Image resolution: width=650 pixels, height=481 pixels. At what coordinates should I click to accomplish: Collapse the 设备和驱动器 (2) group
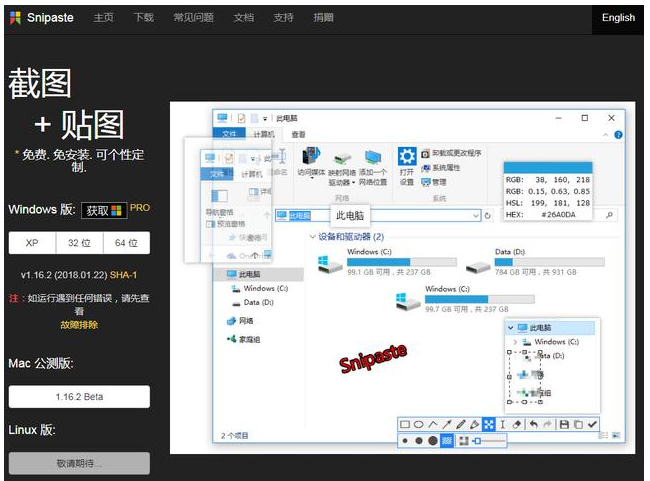pyautogui.click(x=313, y=237)
